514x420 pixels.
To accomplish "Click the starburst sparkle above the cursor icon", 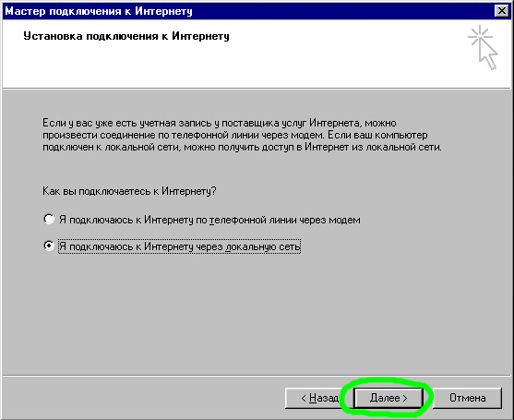I will tap(479, 35).
